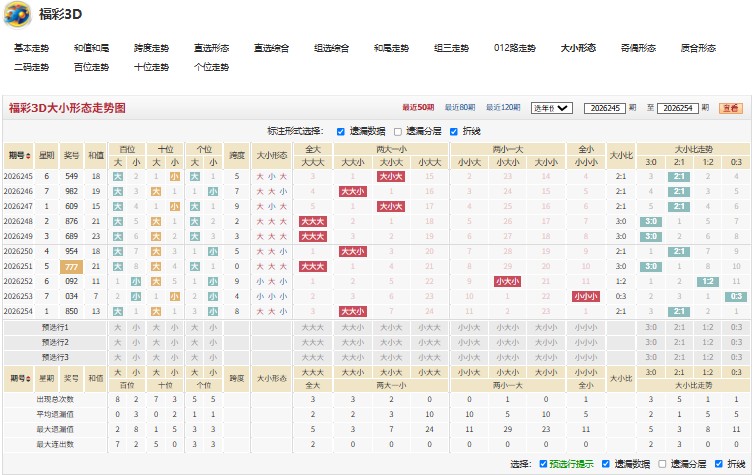This screenshot has height=475, width=753.
Task: Open 二码走势 chart
Action: (31, 67)
